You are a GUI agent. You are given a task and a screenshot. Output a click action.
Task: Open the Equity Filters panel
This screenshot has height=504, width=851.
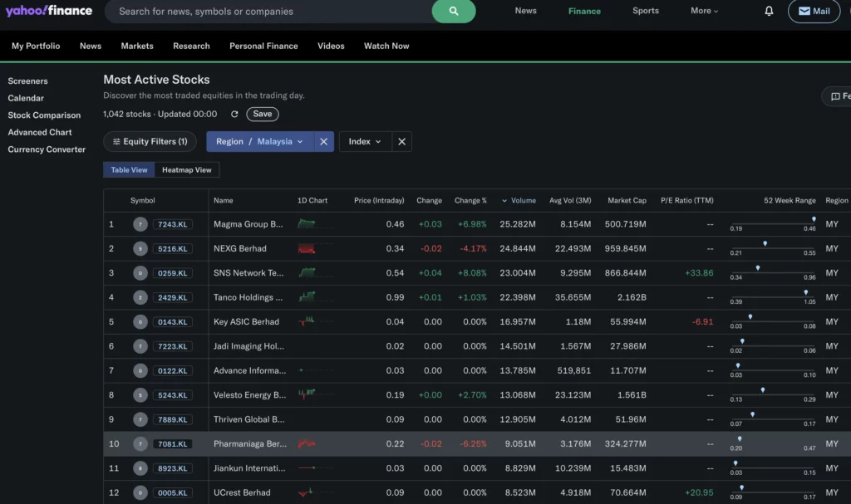coord(150,142)
